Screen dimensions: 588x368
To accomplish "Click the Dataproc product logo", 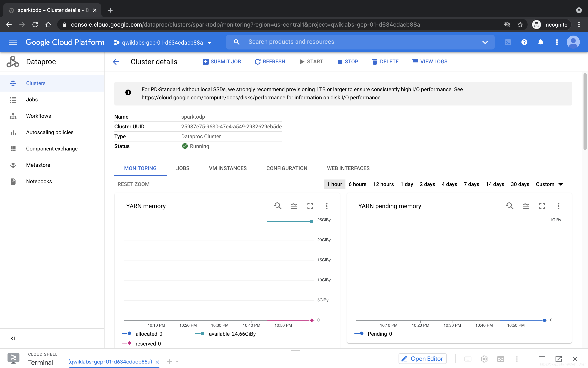I will tap(13, 62).
